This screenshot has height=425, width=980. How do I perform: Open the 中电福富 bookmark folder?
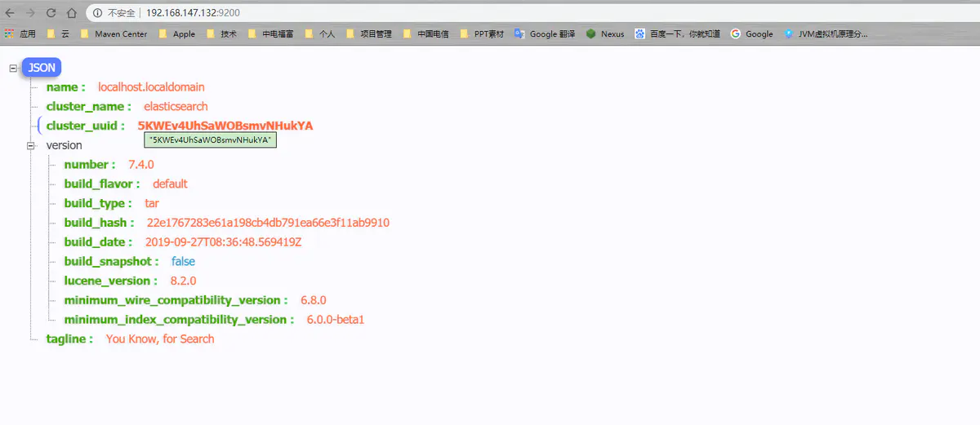coord(269,33)
